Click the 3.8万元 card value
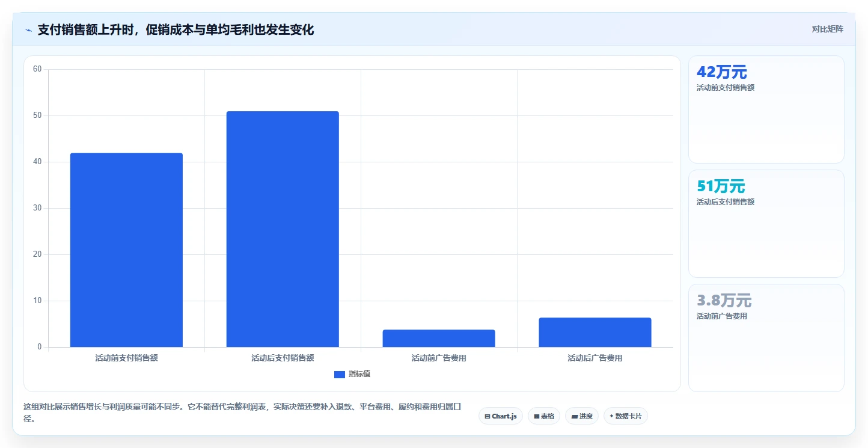This screenshot has width=868, height=448. click(724, 301)
